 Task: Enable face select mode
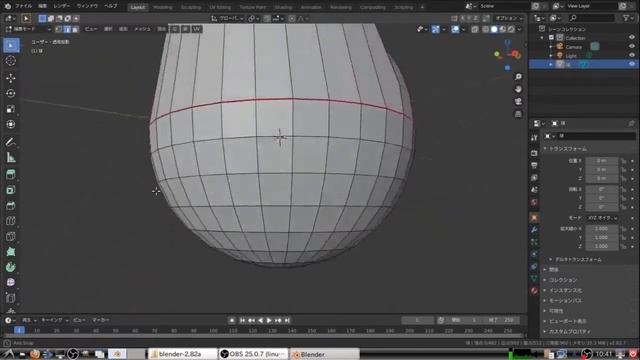pos(75,29)
